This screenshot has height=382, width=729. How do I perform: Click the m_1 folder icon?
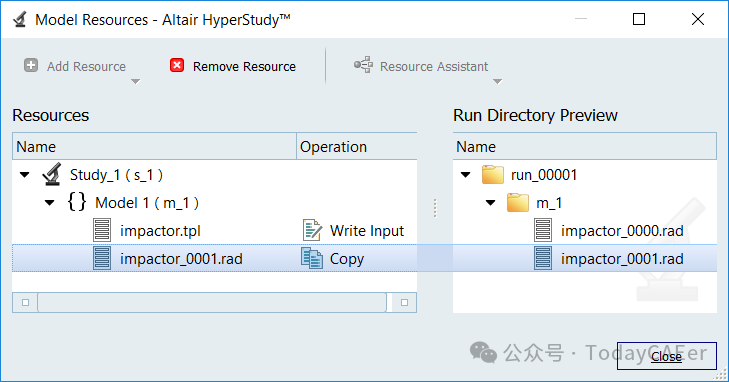pos(518,203)
